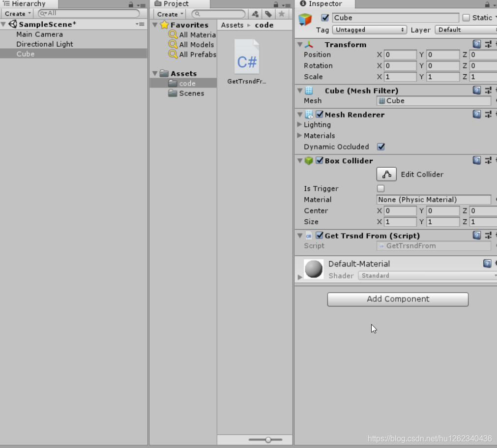Image resolution: width=497 pixels, height=448 pixels.
Task: Collapse the Box Collider component
Action: [300, 161]
